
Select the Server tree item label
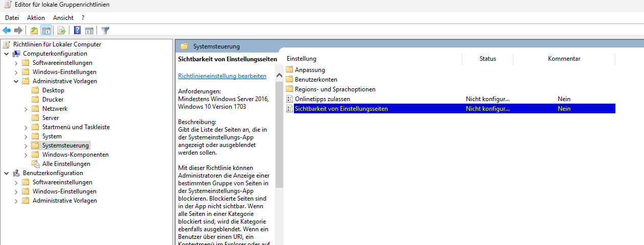pos(51,118)
